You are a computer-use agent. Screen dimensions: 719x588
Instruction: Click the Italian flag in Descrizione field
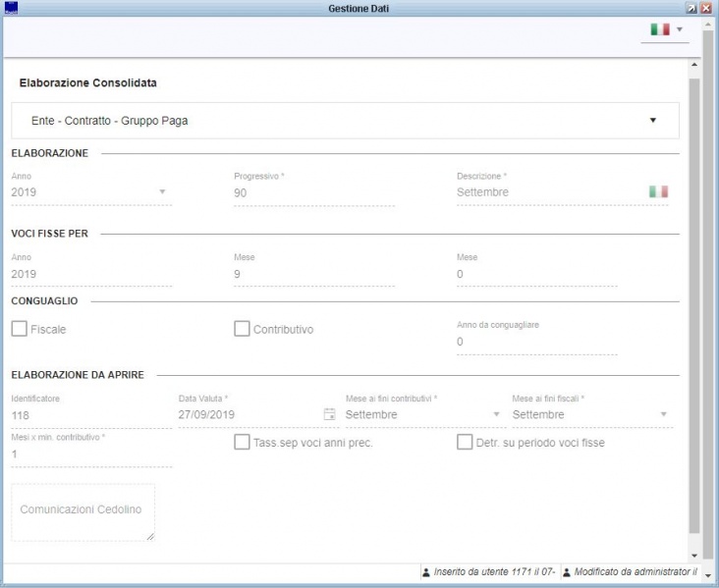click(x=658, y=191)
